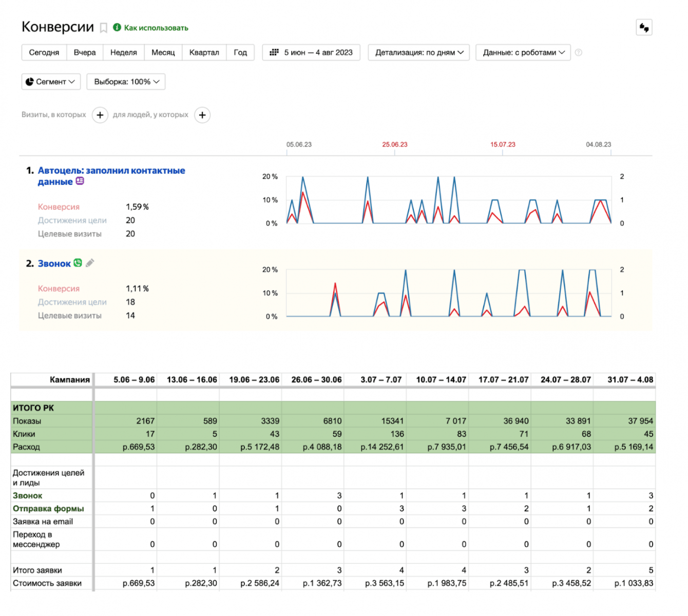Viewport: 688px width, 616px height.
Task: Click the compare icon in top-right corner
Action: (x=644, y=28)
